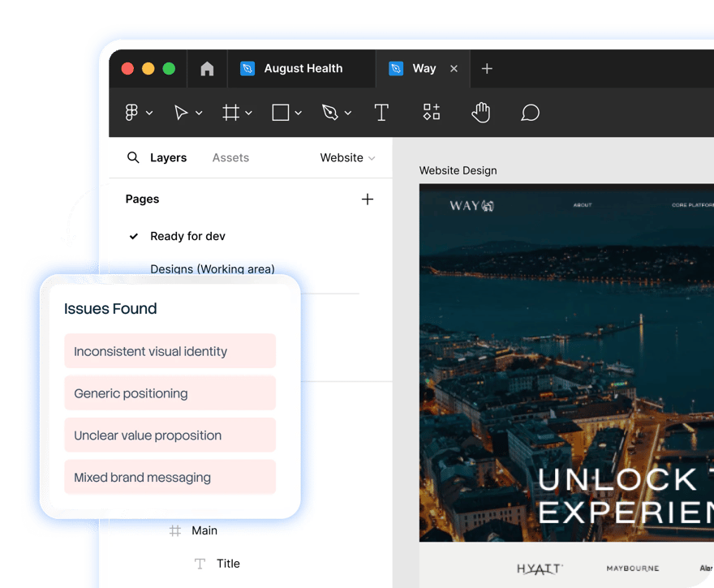Search layers with magnifier icon
The height and width of the screenshot is (588, 714).
coord(133,157)
